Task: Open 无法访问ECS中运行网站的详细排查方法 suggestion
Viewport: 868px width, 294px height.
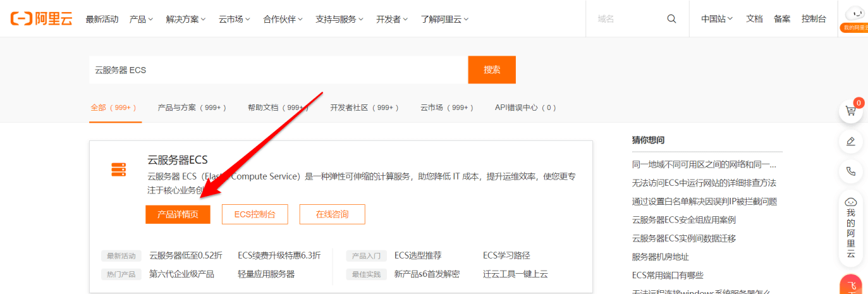Action: point(704,183)
